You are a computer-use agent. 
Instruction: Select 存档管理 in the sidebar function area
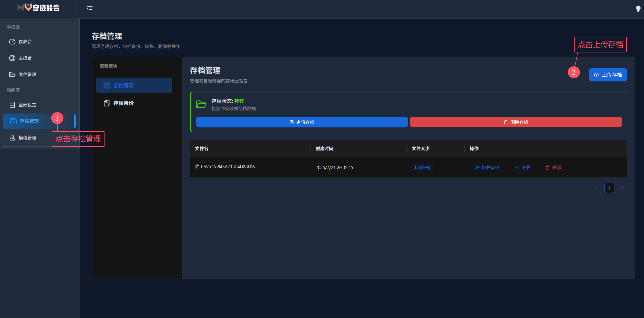[39, 121]
